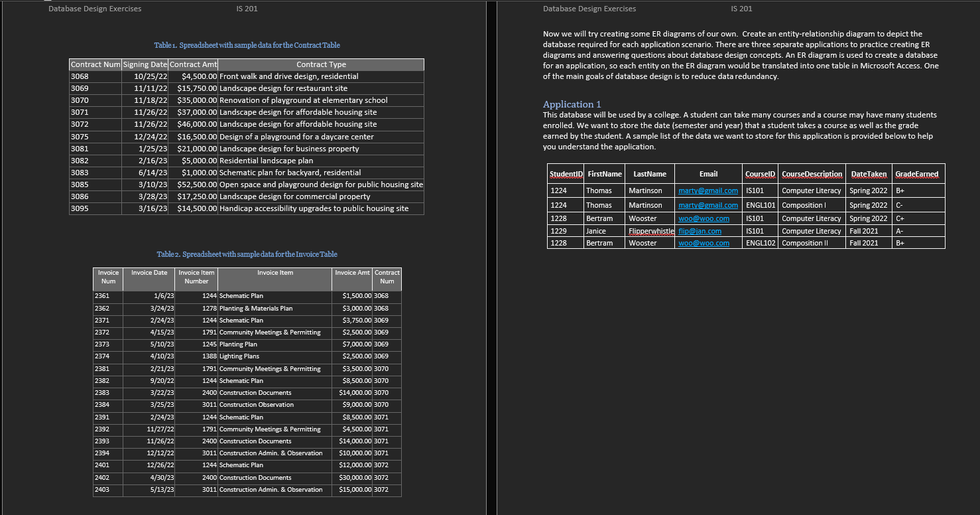Click the "Invoice Amt" column header
The height and width of the screenshot is (515, 980).
coord(352,279)
